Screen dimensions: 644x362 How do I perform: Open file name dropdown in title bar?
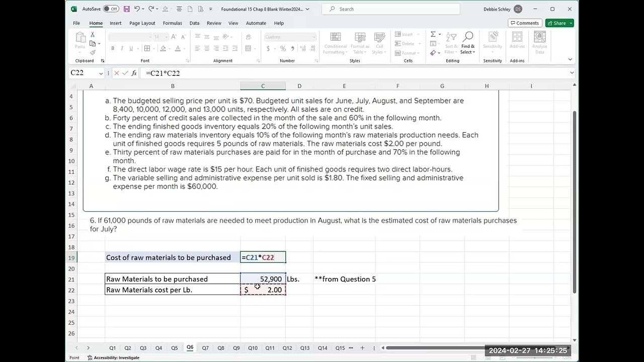click(307, 9)
